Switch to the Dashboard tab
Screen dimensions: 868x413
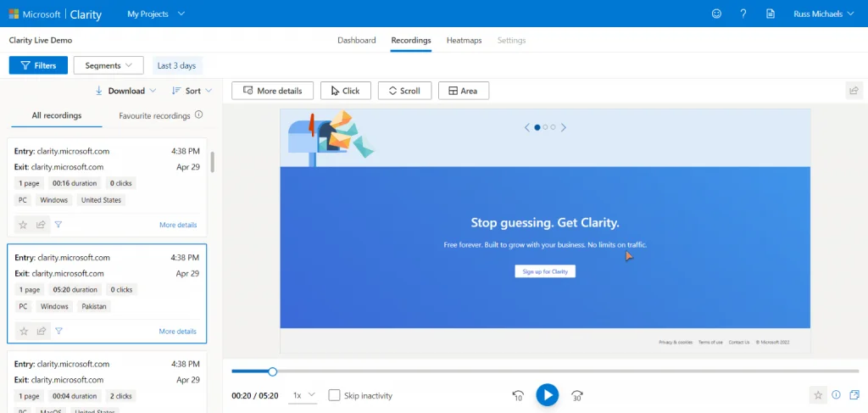point(357,41)
